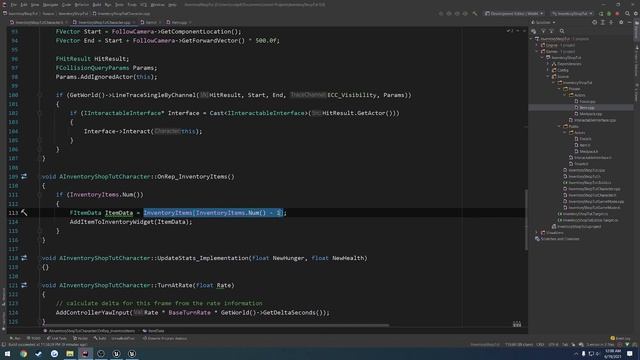Select Item.cpp in the Solution tree
The width and height of the screenshot is (640, 360).
587,108
